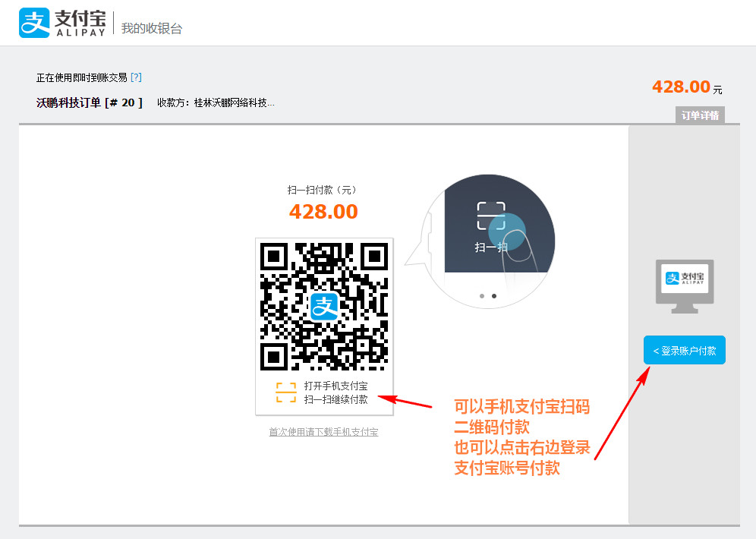Screen dimensions: 756x539
Task: Click the 428.00 元 total at top right
Action: coord(687,87)
